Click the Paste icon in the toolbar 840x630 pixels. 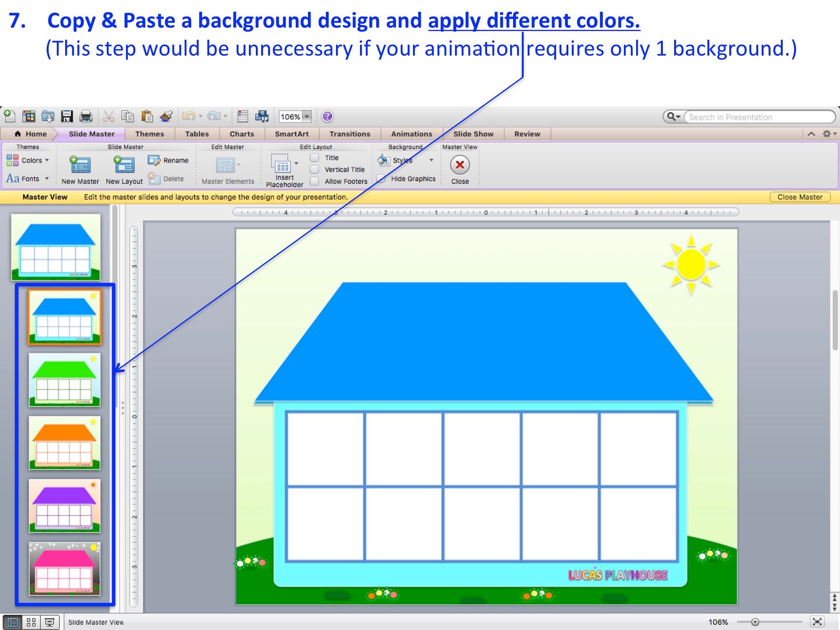pyautogui.click(x=147, y=116)
